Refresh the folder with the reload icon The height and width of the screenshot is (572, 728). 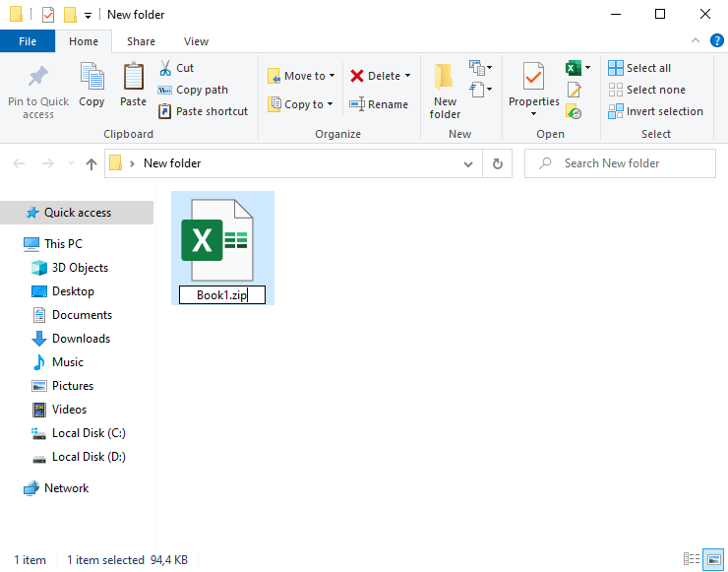coord(497,163)
